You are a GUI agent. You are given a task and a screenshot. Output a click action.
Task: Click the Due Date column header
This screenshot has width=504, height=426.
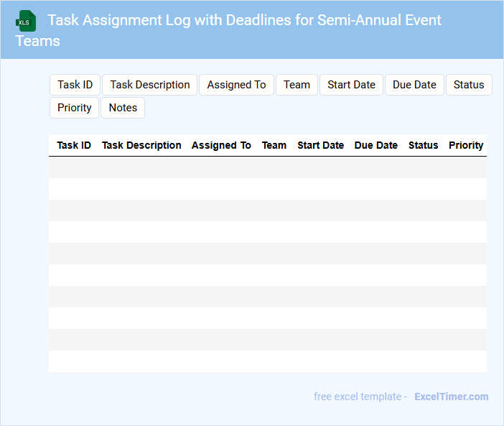point(375,145)
